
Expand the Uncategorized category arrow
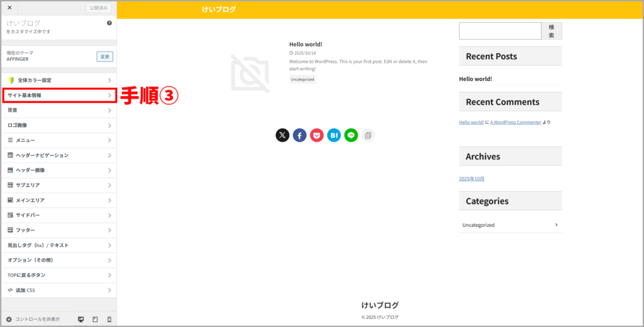556,224
